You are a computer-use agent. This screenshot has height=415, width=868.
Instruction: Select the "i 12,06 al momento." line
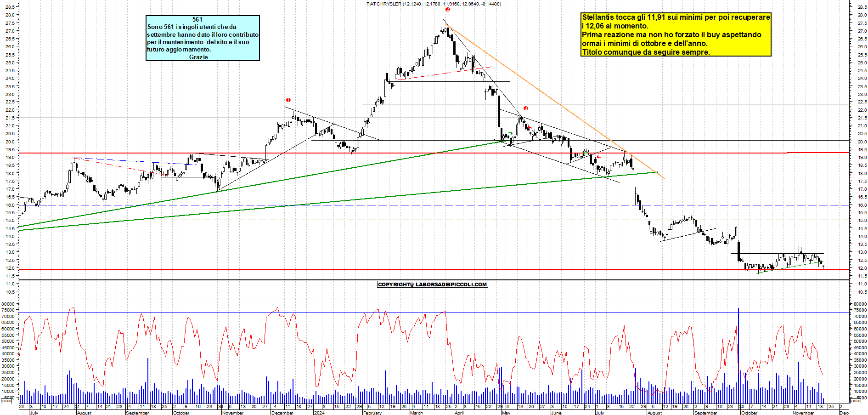tap(615, 26)
